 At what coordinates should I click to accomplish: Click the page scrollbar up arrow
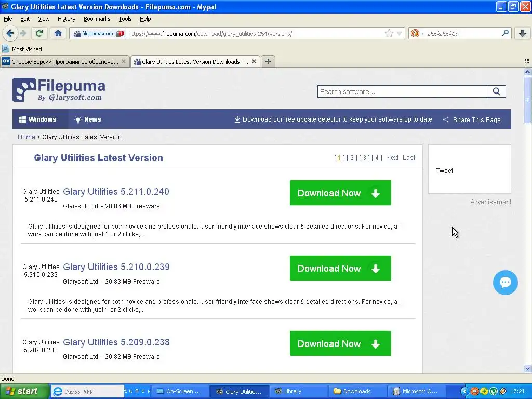527,72
